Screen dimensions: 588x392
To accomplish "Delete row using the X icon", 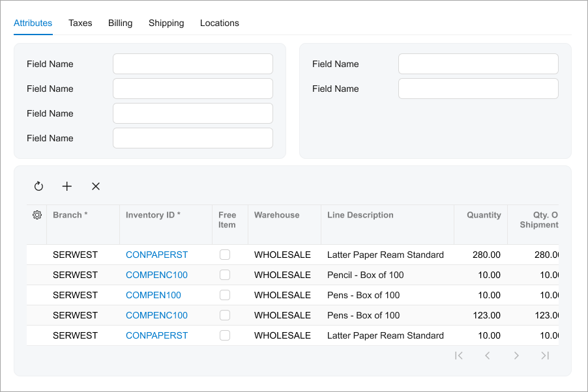I will tap(96, 186).
